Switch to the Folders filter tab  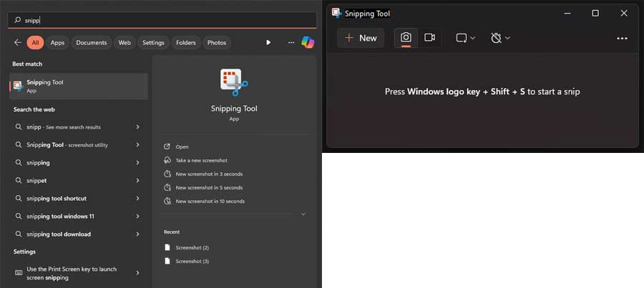185,43
